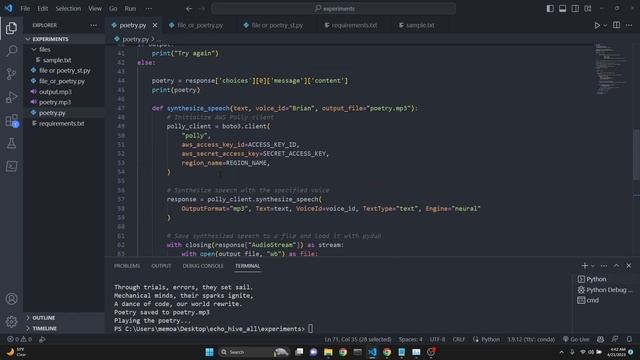This screenshot has width=640, height=360.
Task: Select poetry.mp3 in explorer
Action: click(64, 102)
